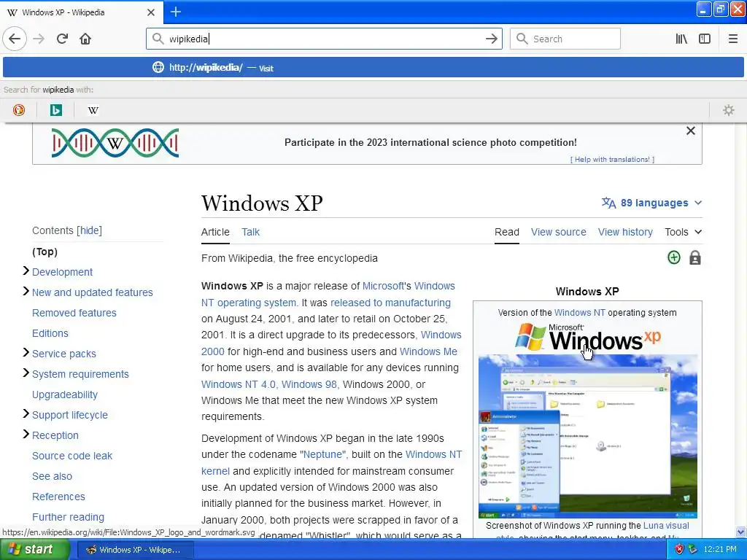Screen dimensions: 747x560
Task: Jump to See also section
Action: pyautogui.click(x=52, y=476)
